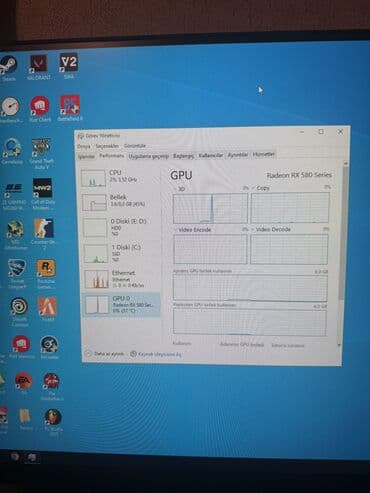Launch the EA app shortcut
370x493 pixels.
click(23, 383)
